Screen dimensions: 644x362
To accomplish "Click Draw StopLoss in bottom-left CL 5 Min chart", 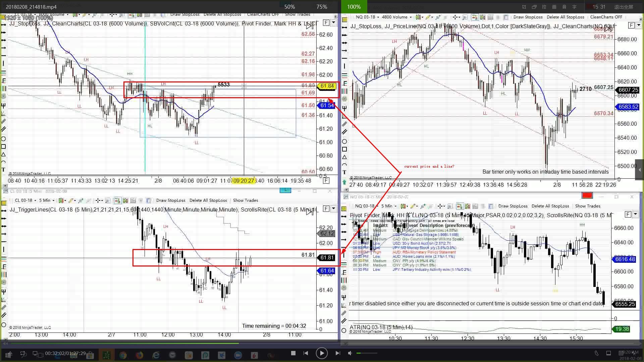I will click(171, 200).
